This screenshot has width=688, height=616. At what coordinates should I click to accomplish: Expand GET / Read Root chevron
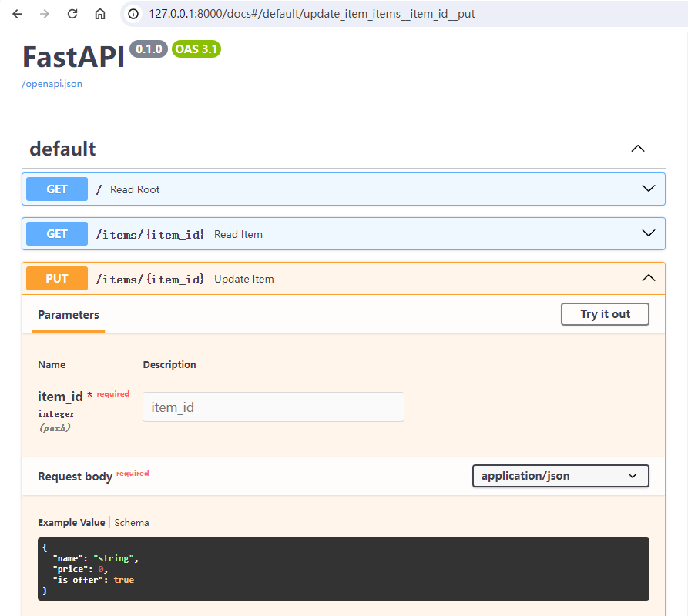click(x=649, y=189)
